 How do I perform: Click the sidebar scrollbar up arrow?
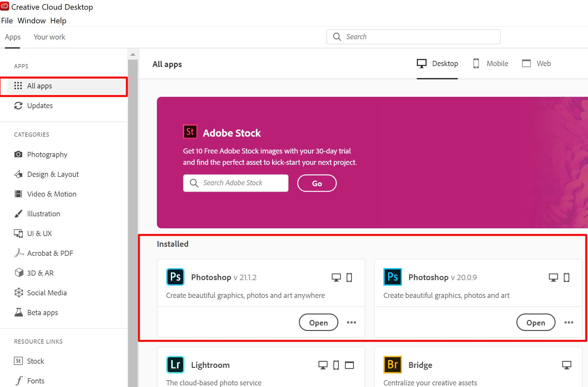133,54
